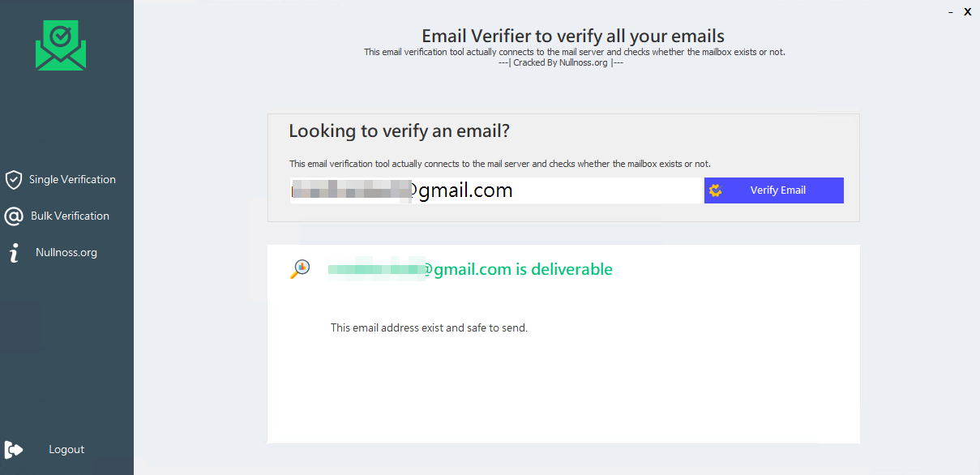Select the Logout label in sidebar
Screen dimensions: 980x475
click(x=66, y=450)
